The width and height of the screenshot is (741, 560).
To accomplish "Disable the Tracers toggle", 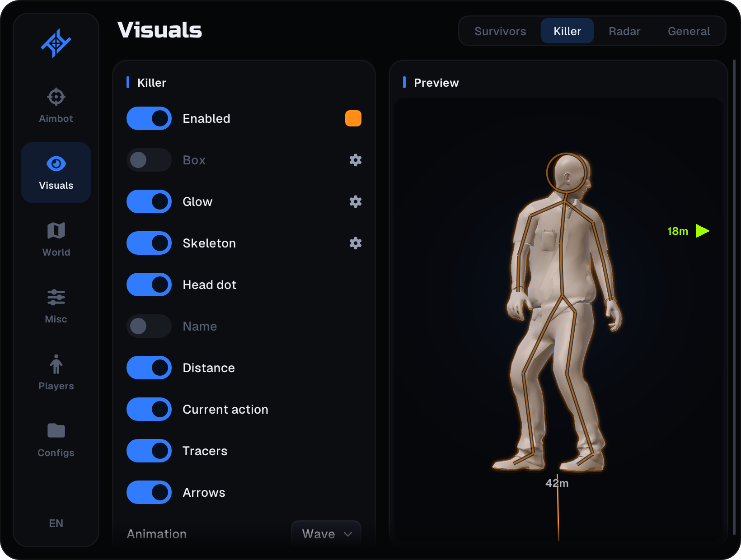I will pyautogui.click(x=149, y=451).
